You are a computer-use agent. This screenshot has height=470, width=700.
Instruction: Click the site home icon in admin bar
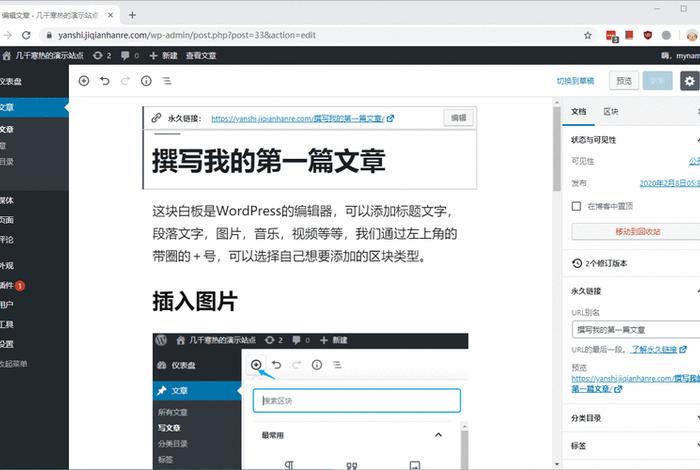[6, 55]
